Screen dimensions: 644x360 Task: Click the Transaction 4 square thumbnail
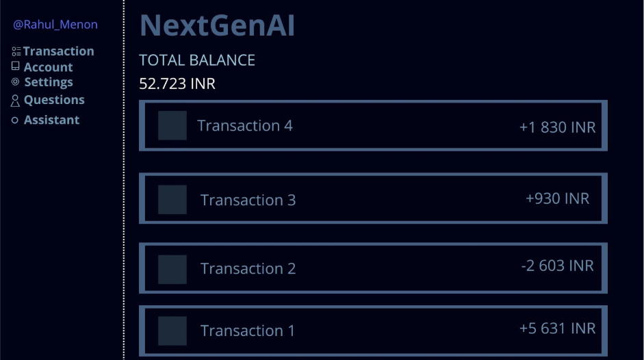172,126
